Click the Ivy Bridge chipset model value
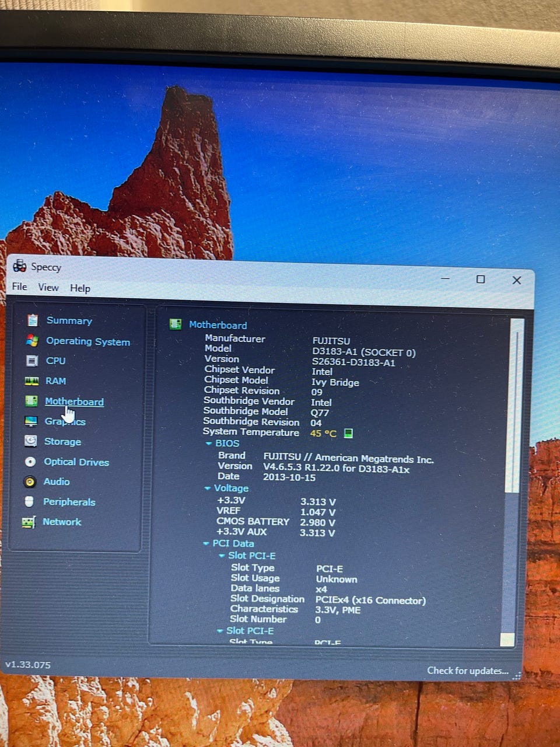The image size is (560, 747). coord(335,382)
